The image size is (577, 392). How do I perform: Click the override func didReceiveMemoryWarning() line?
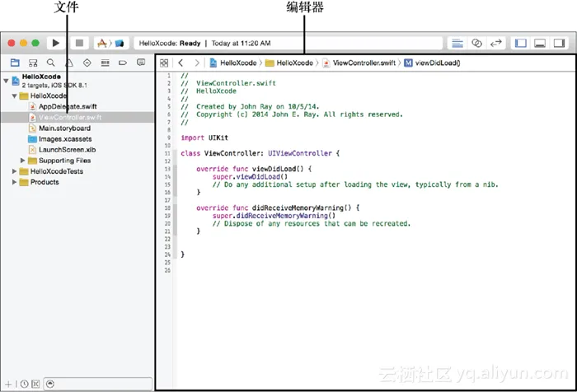(x=278, y=208)
